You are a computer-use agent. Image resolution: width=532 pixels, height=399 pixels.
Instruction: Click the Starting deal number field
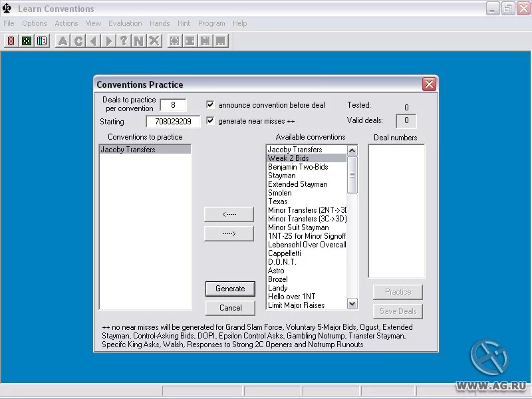coord(173,122)
